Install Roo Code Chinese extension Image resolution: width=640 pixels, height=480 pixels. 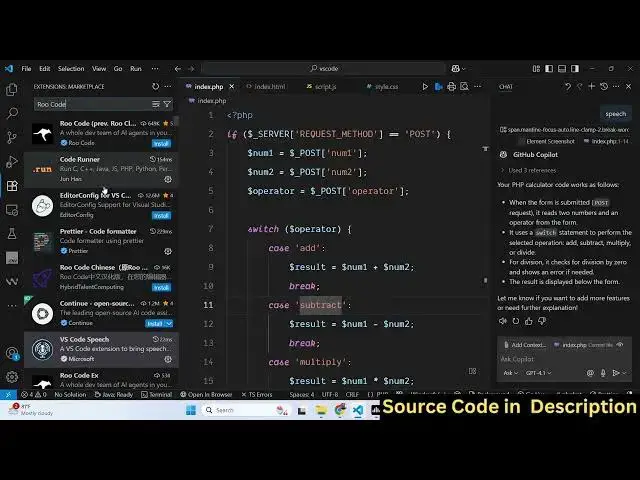[161, 288]
